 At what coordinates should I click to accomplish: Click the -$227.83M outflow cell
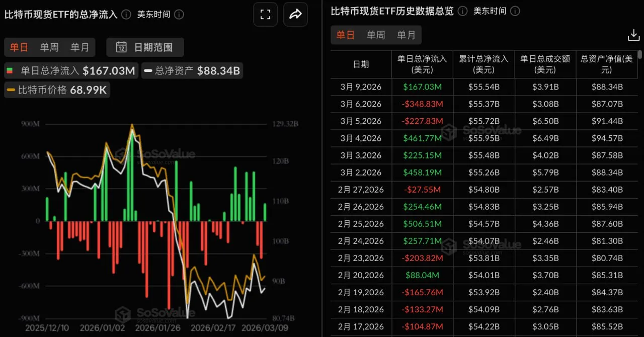pyautogui.click(x=422, y=121)
